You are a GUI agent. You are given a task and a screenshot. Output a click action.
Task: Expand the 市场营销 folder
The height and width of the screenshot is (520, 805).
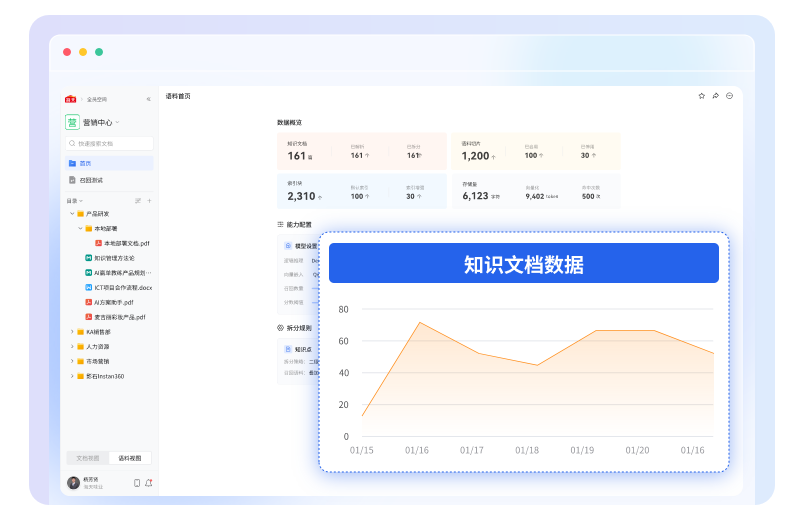(x=72, y=361)
